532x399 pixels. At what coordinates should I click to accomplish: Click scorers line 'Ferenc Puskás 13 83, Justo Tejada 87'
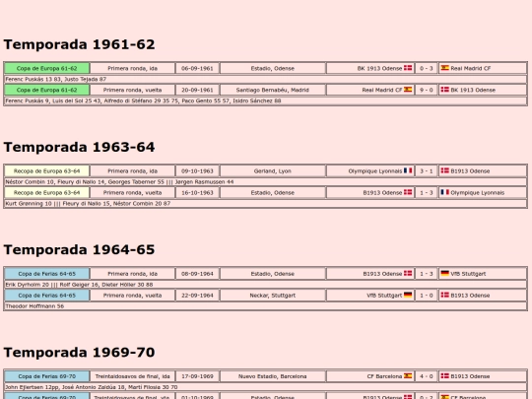pos(265,79)
